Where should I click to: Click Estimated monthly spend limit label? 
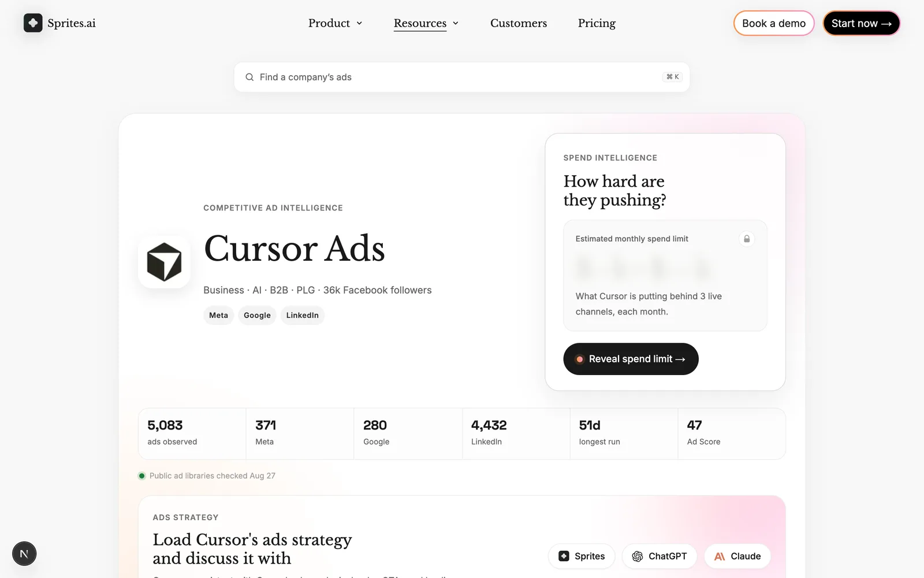[632, 239]
